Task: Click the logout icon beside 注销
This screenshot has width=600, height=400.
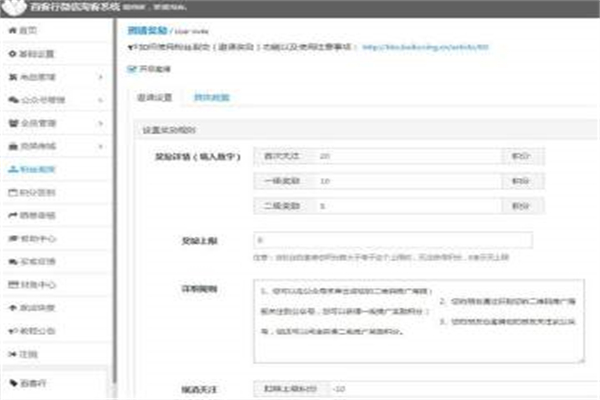Action: tap(13, 354)
